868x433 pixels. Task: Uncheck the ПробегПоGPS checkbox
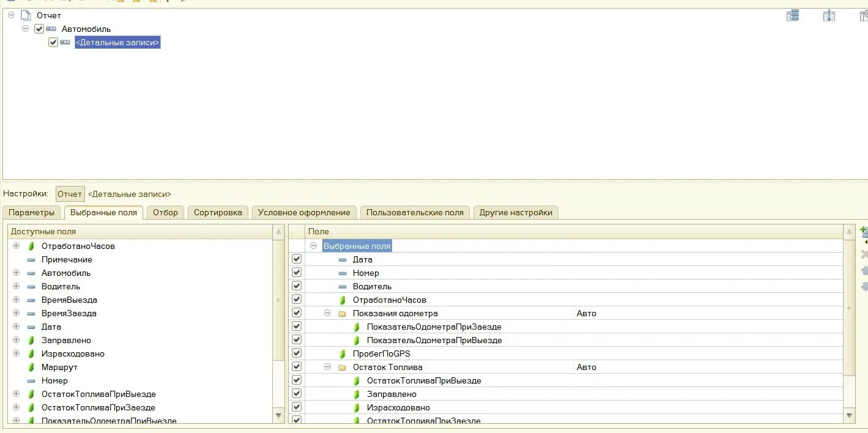tap(297, 353)
